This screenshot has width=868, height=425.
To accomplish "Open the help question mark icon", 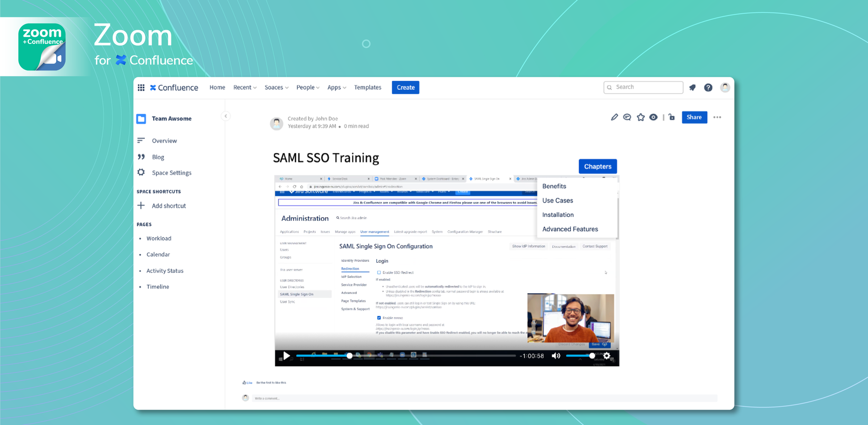I will point(708,87).
